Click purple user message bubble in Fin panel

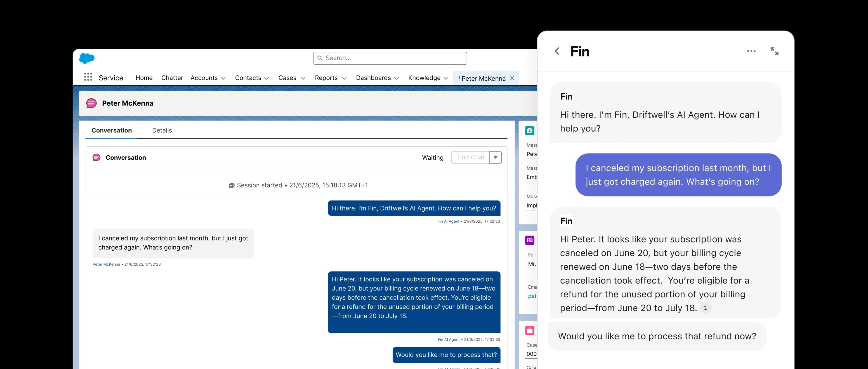point(678,175)
